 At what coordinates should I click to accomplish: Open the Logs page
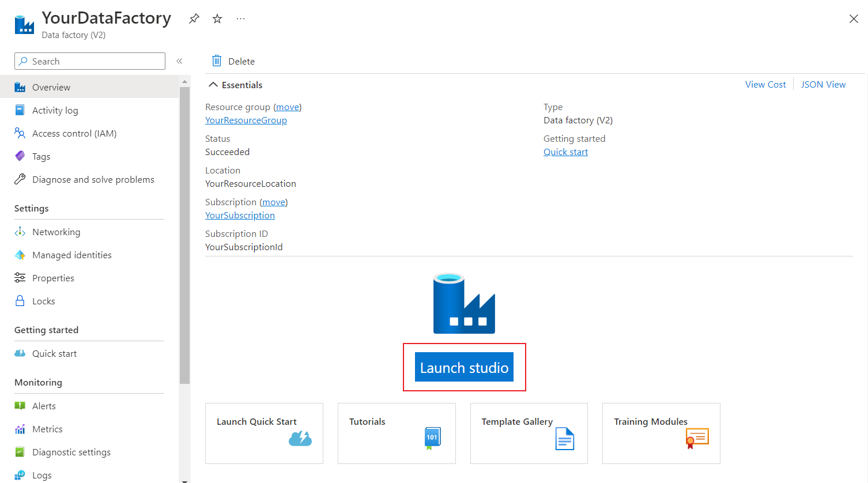pyautogui.click(x=39, y=474)
